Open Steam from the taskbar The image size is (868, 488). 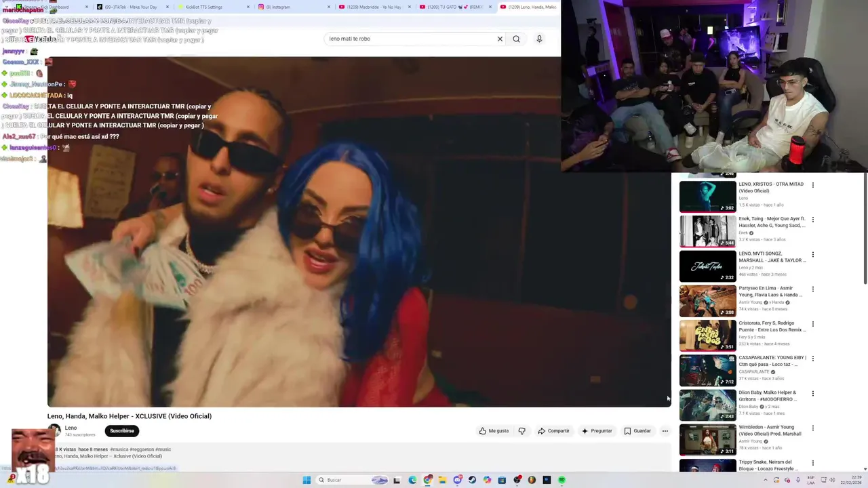[472, 480]
